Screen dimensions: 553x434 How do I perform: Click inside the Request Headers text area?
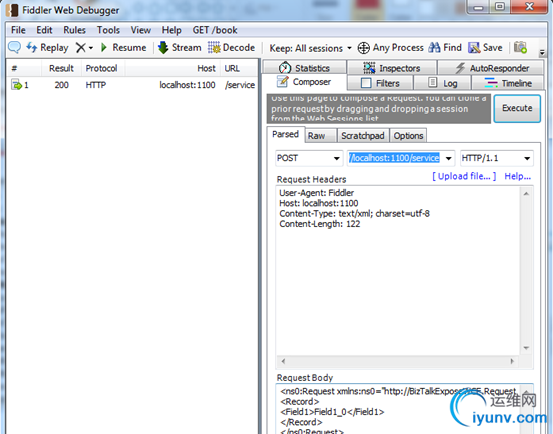click(398, 270)
